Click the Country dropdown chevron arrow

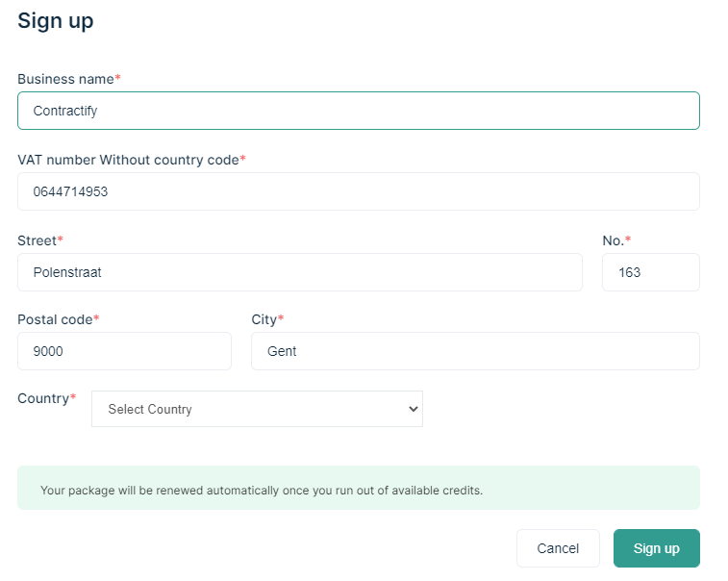414,409
